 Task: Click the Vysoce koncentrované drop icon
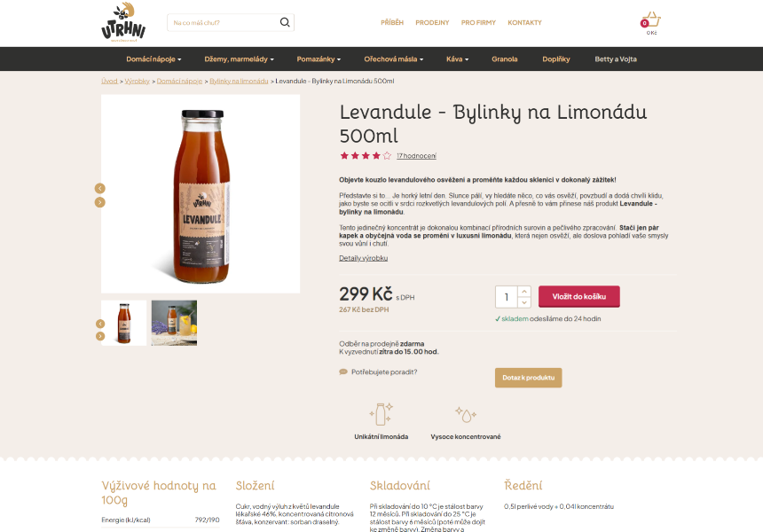(x=466, y=415)
